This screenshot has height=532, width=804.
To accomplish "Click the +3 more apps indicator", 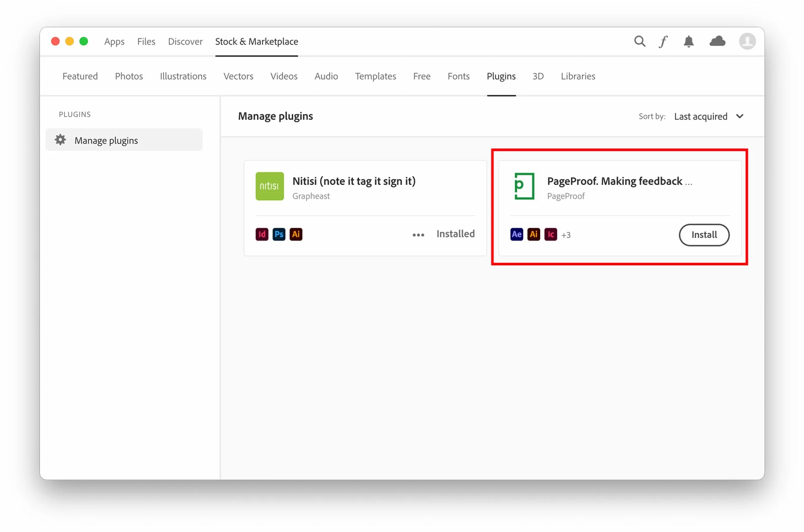I will click(566, 235).
